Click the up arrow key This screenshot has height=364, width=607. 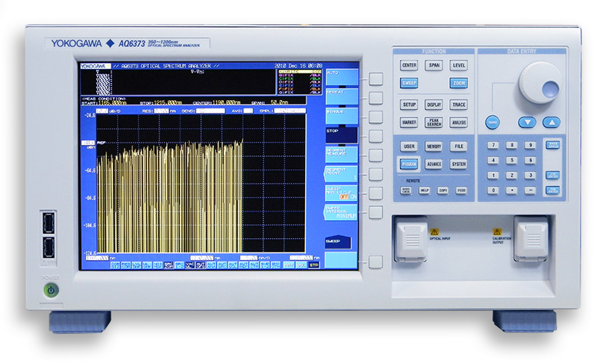552,122
